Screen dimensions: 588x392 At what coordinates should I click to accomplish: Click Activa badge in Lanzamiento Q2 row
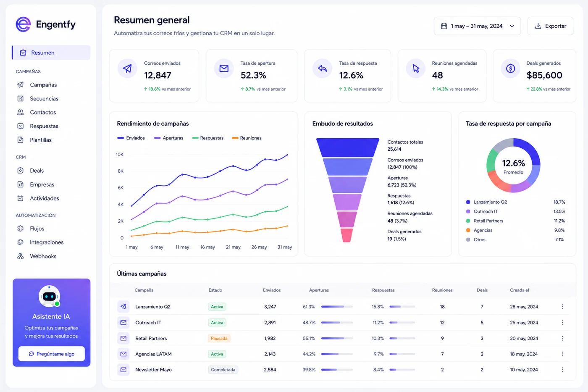click(217, 307)
